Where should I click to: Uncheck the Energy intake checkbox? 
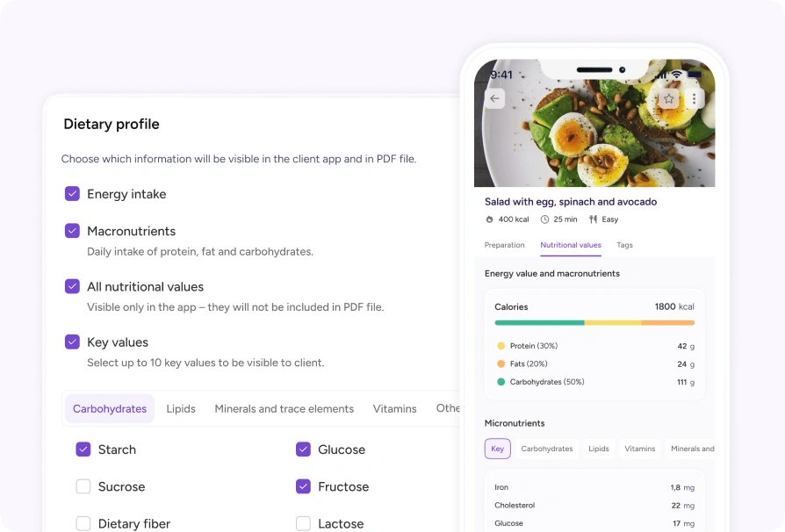(72, 194)
